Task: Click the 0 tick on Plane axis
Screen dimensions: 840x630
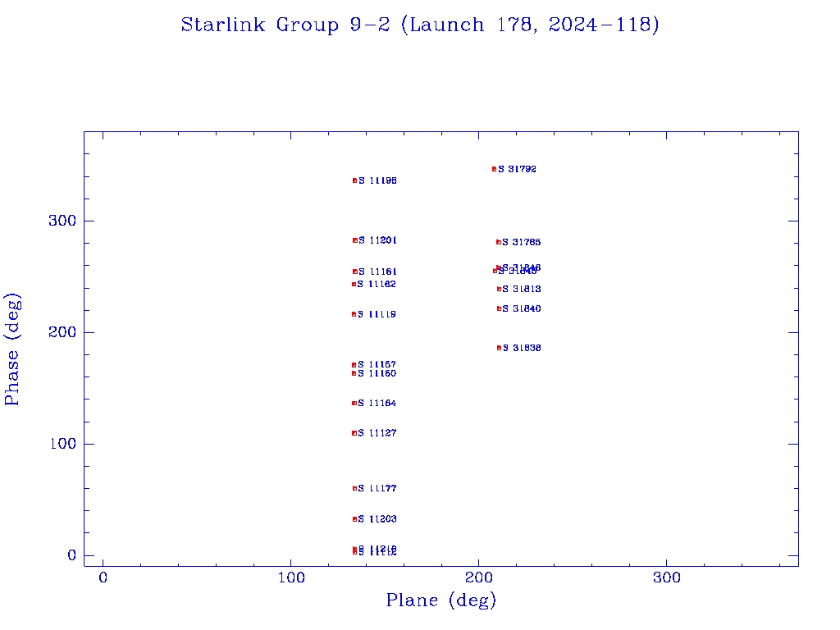Action: coord(103,577)
